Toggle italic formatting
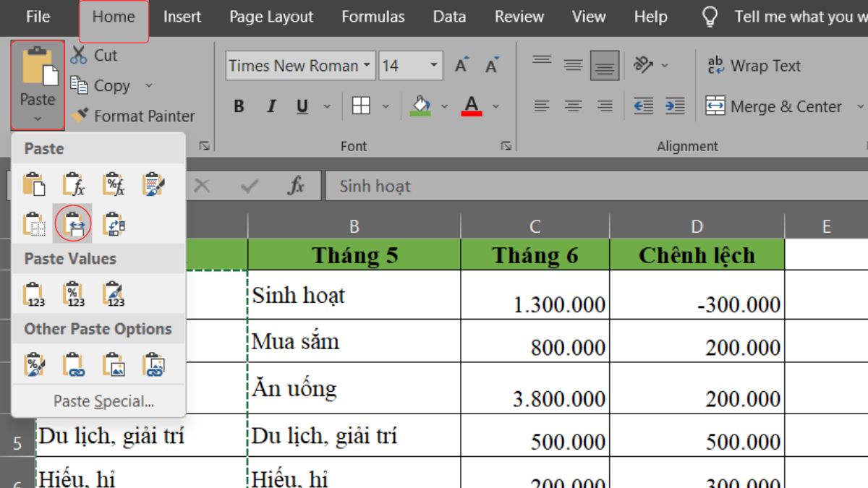Viewport: 868px width, 488px height. coord(271,106)
